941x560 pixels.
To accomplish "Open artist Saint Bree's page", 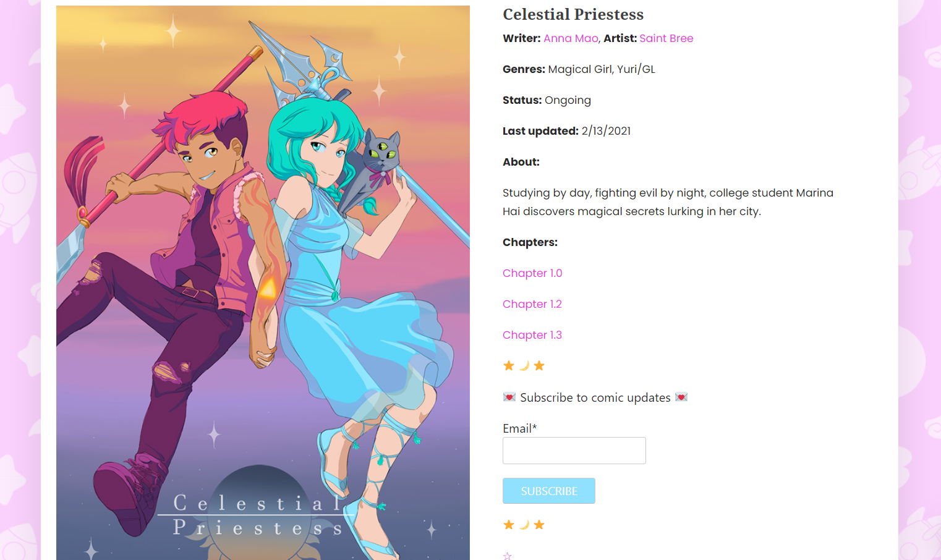I will click(666, 38).
